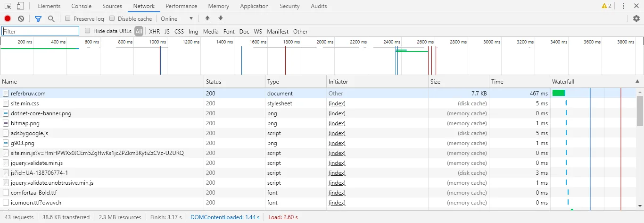Filter requests by JS

click(167, 32)
